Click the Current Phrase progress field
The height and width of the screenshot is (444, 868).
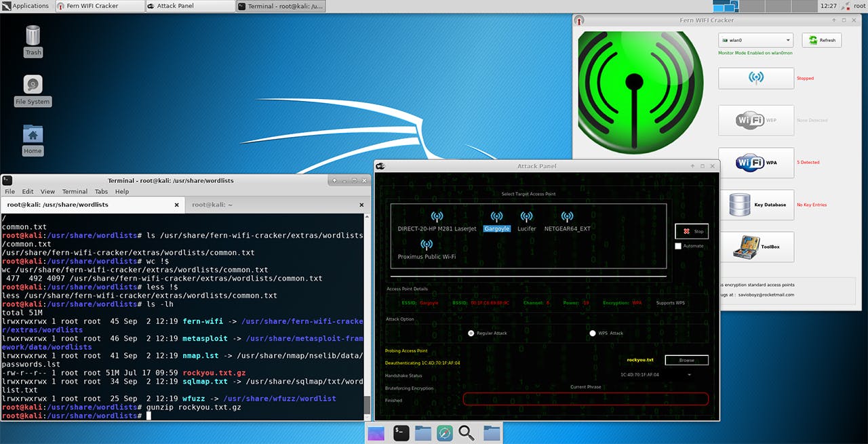click(x=585, y=399)
